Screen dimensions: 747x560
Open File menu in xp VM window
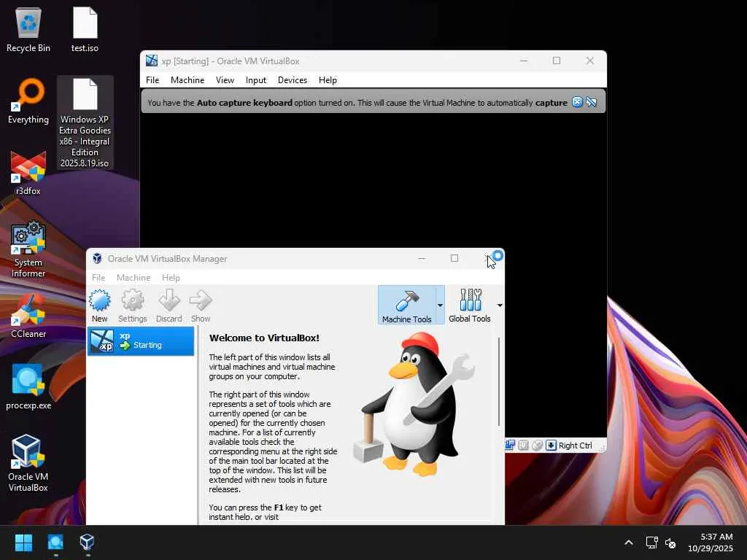click(152, 80)
